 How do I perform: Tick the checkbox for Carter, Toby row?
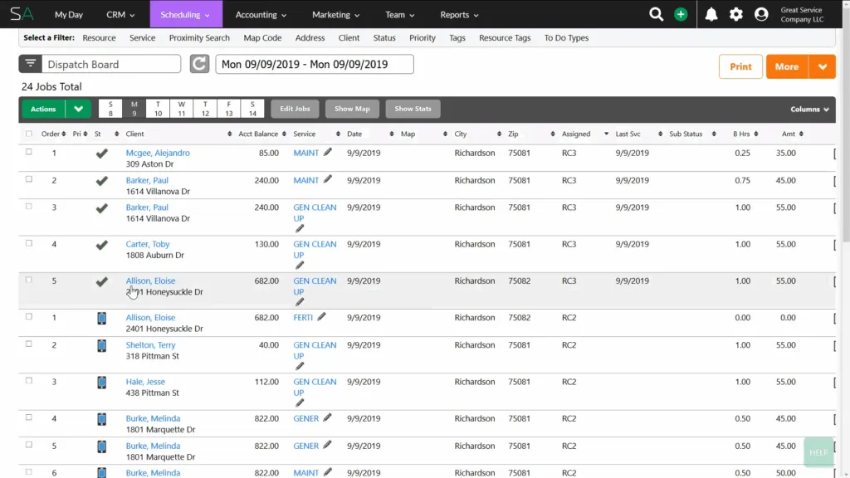[29, 243]
